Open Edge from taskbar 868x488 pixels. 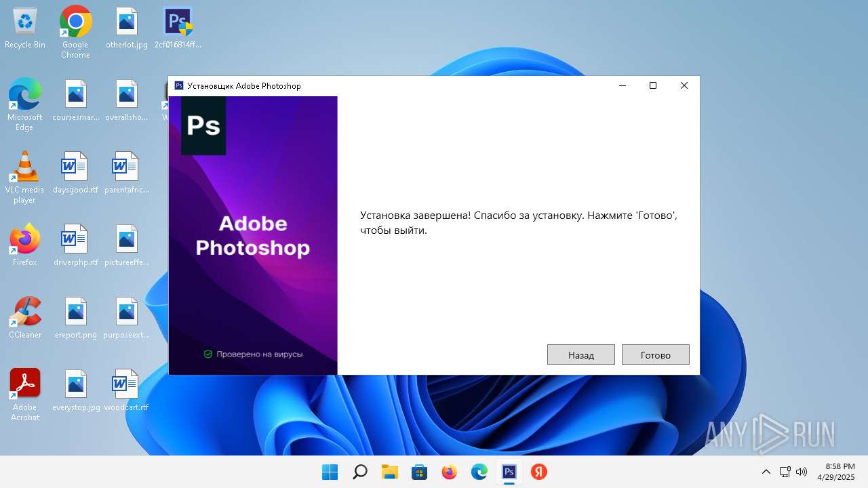(479, 472)
